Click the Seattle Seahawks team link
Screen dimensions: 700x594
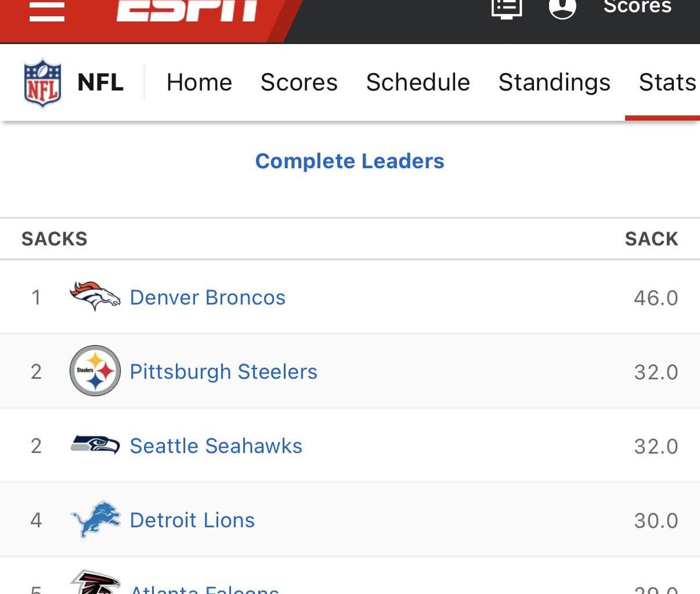tap(216, 445)
